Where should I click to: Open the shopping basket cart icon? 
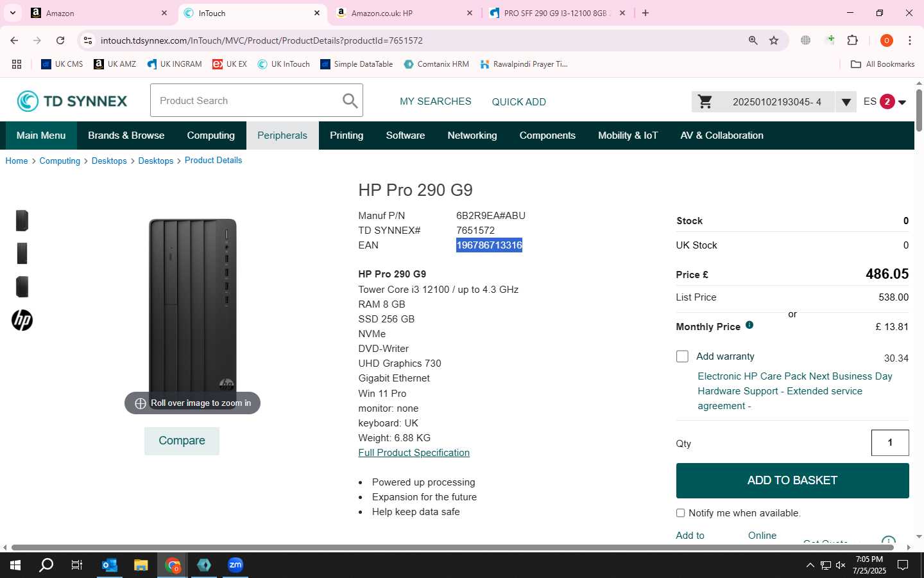click(705, 101)
